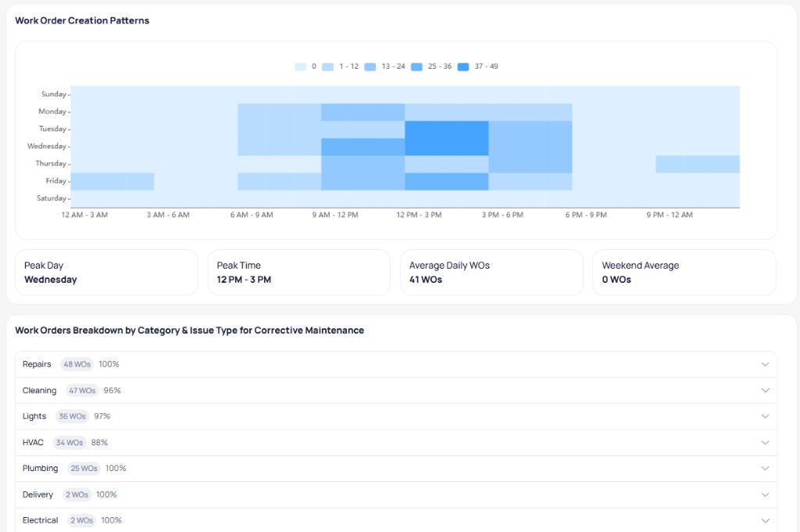Expand the Repairs category chevron
The image size is (800, 532).
pyautogui.click(x=765, y=364)
